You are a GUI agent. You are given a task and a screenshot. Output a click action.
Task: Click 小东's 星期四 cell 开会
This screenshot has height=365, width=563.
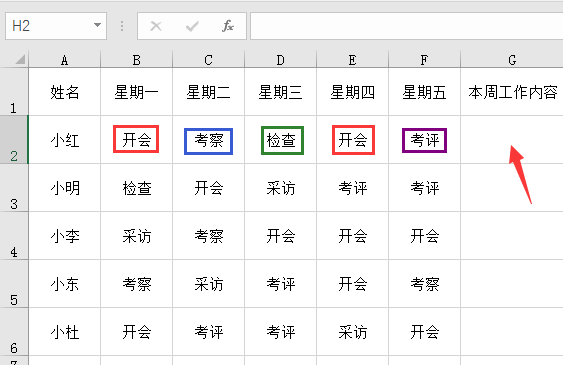353,284
